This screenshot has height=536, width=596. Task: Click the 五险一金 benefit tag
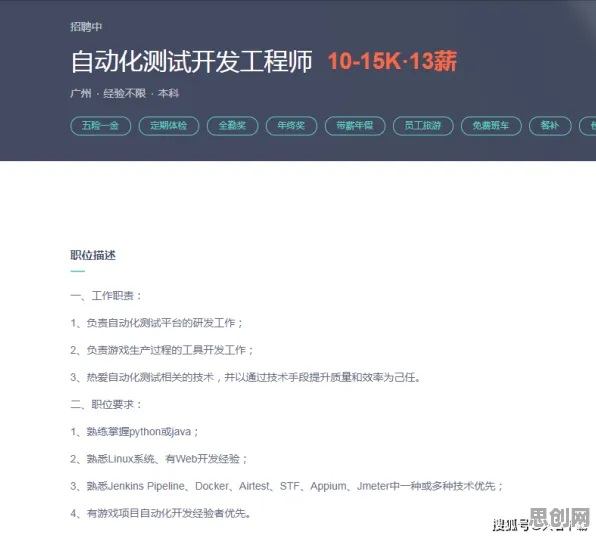tap(100, 126)
